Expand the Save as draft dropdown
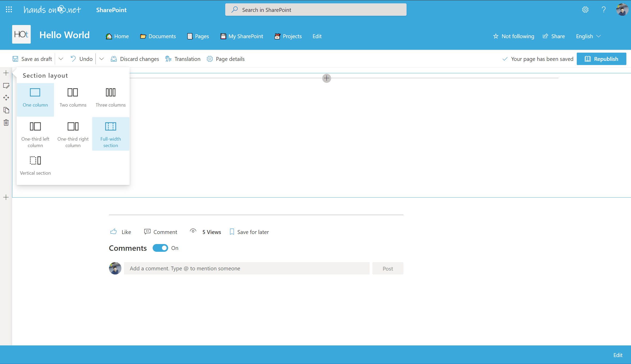The width and height of the screenshot is (631, 364). pyautogui.click(x=61, y=59)
